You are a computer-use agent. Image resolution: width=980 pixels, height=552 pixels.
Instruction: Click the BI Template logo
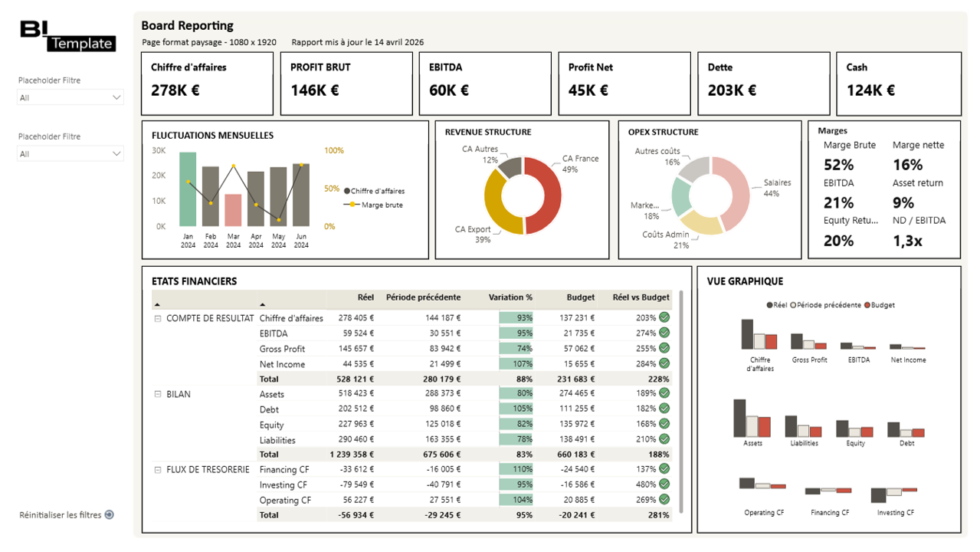(x=67, y=36)
